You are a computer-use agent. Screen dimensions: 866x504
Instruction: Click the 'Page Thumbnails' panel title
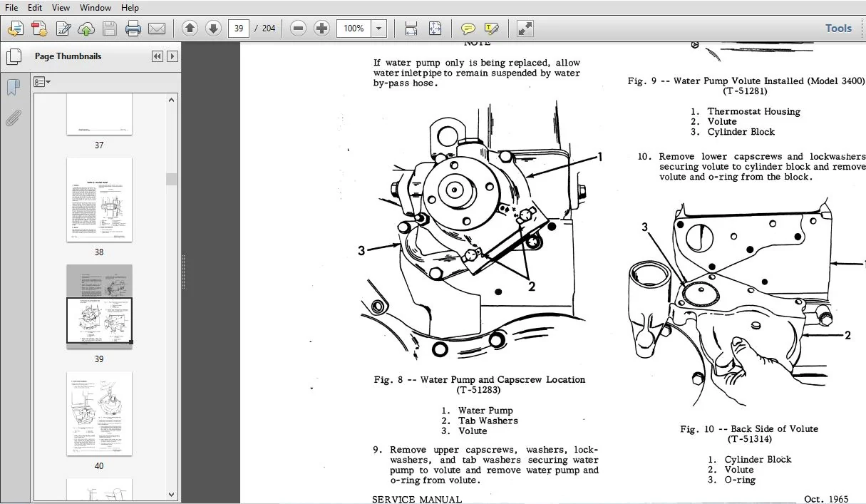point(68,56)
